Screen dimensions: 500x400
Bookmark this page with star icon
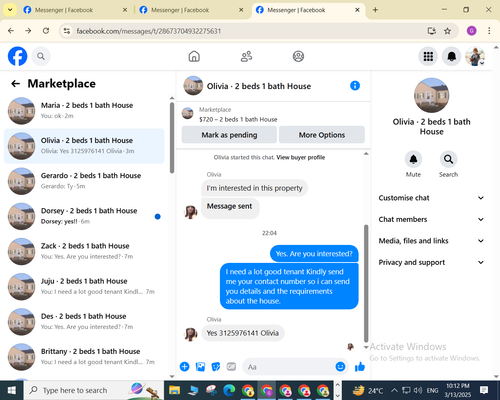point(447,31)
